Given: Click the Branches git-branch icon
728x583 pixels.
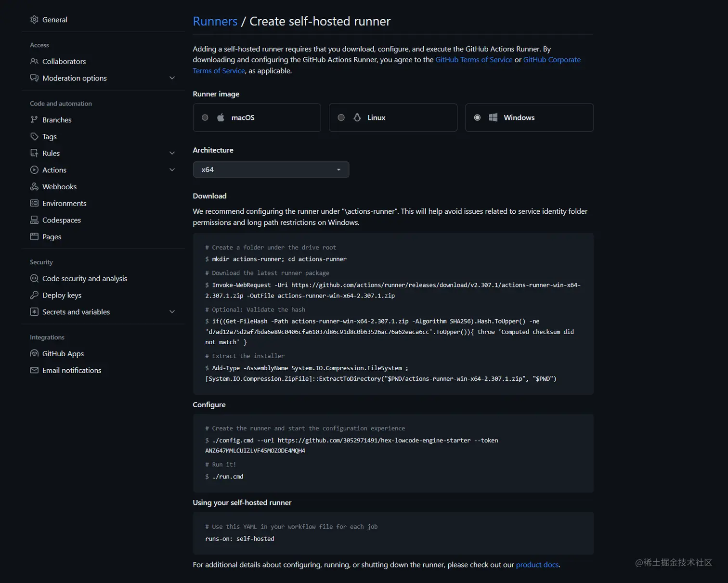Looking at the screenshot, I should pyautogui.click(x=34, y=120).
